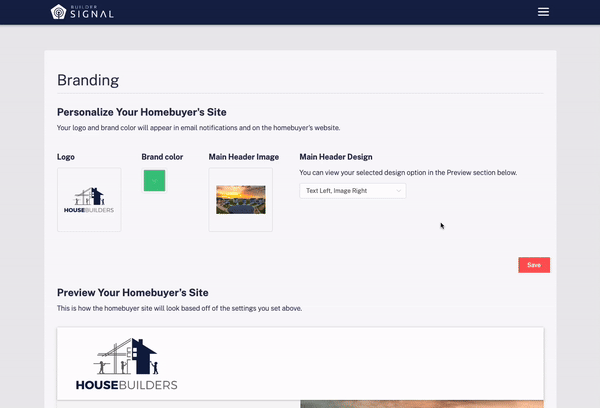
Task: Click the 'Main Header Design' label
Action: 336,157
